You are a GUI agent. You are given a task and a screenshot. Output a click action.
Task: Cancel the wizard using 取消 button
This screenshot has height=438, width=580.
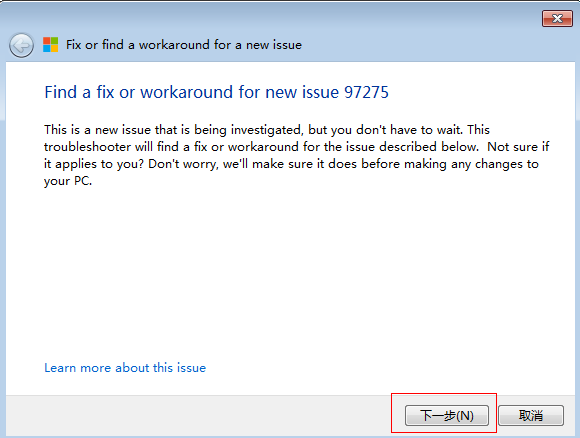(x=531, y=415)
